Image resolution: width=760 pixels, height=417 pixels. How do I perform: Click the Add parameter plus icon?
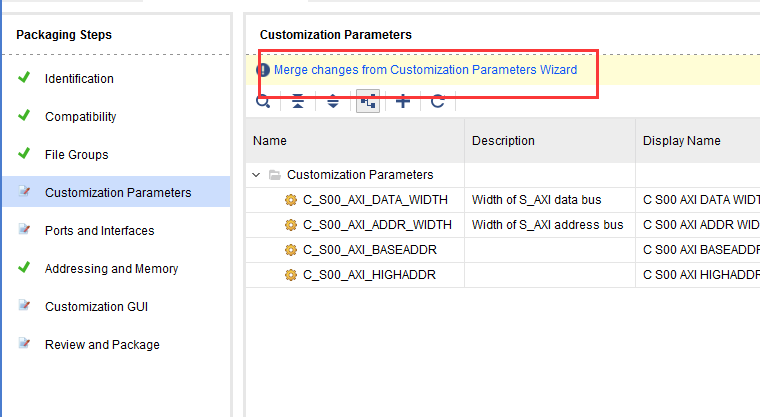click(x=402, y=101)
